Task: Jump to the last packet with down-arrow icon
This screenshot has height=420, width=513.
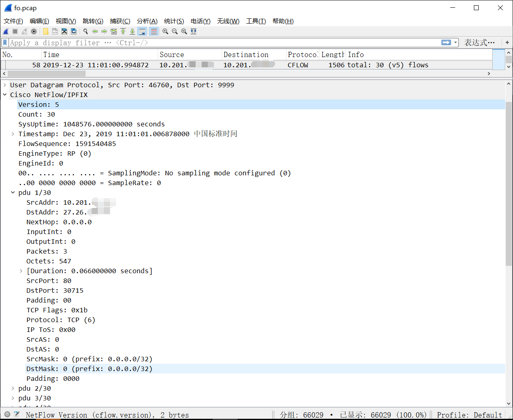Action: click(x=133, y=31)
